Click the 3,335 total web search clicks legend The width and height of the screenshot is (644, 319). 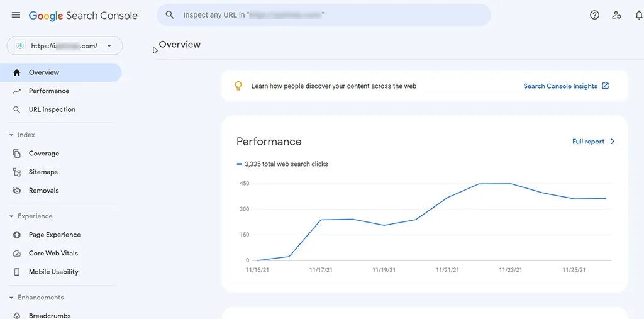click(282, 164)
